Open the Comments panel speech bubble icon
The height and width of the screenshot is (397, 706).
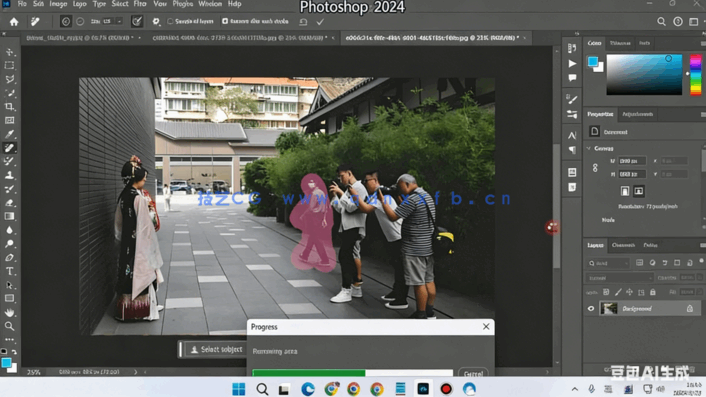[x=572, y=78]
